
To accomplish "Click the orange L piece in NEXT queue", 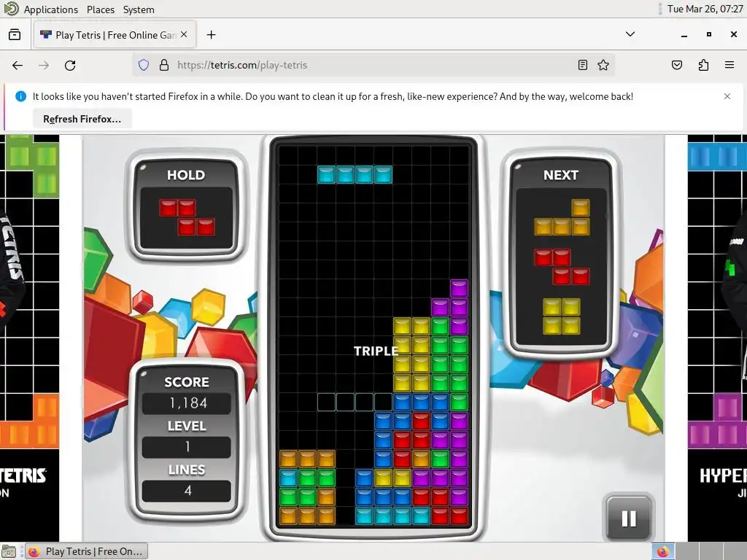I will [562, 217].
